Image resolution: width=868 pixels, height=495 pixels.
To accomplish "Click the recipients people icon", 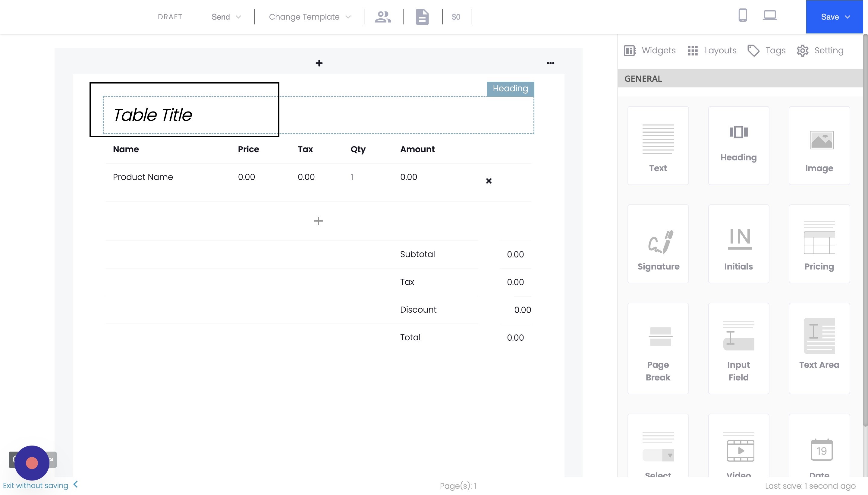I will [x=383, y=17].
